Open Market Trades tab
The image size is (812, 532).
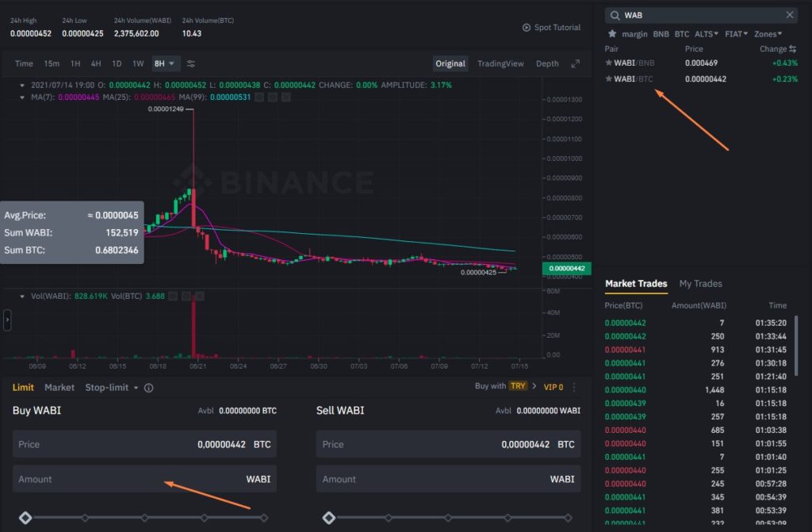pyautogui.click(x=636, y=284)
